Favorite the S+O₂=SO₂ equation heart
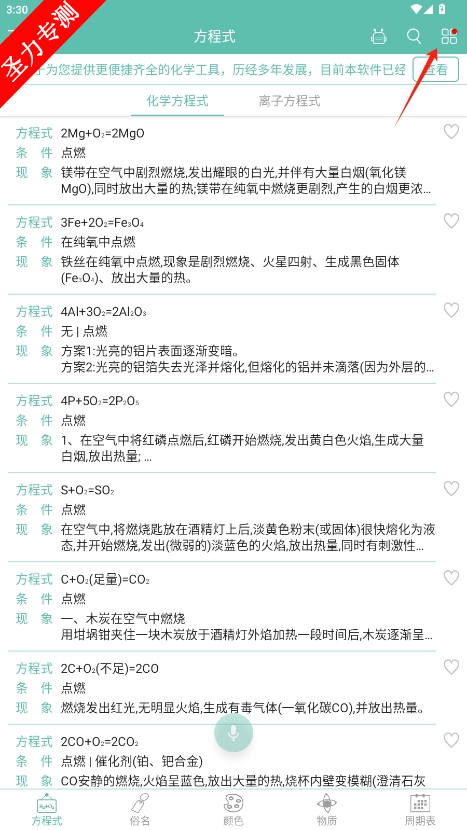The width and height of the screenshot is (467, 830). click(451, 489)
